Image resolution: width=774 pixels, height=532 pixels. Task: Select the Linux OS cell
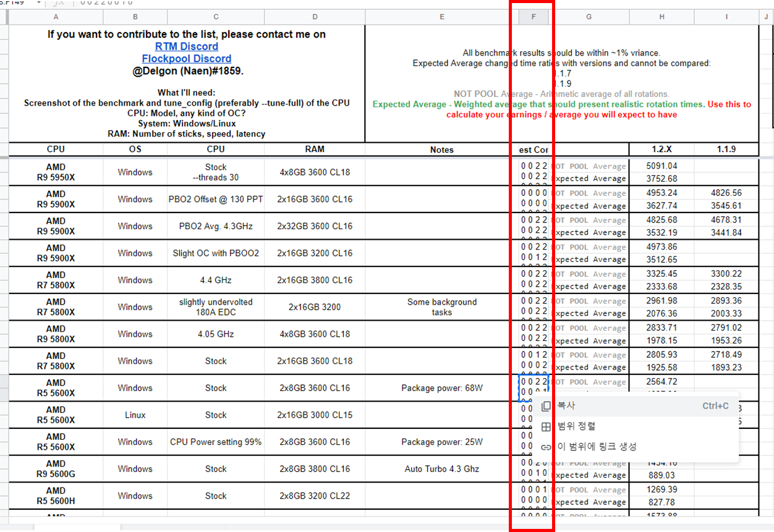click(x=135, y=415)
